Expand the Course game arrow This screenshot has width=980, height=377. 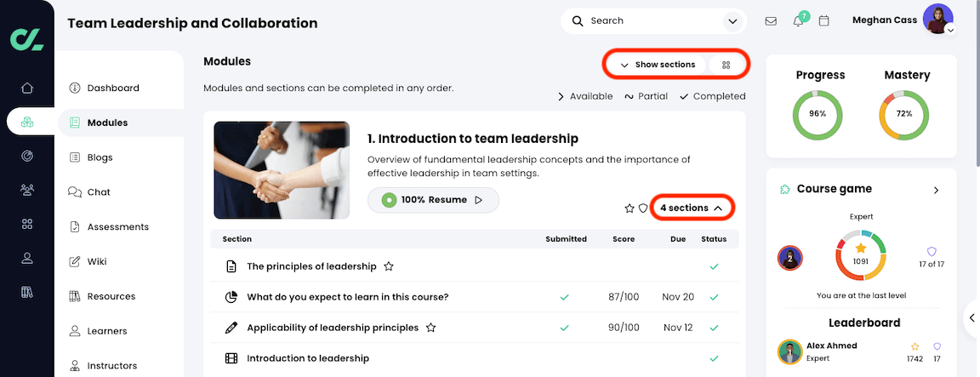pos(936,190)
